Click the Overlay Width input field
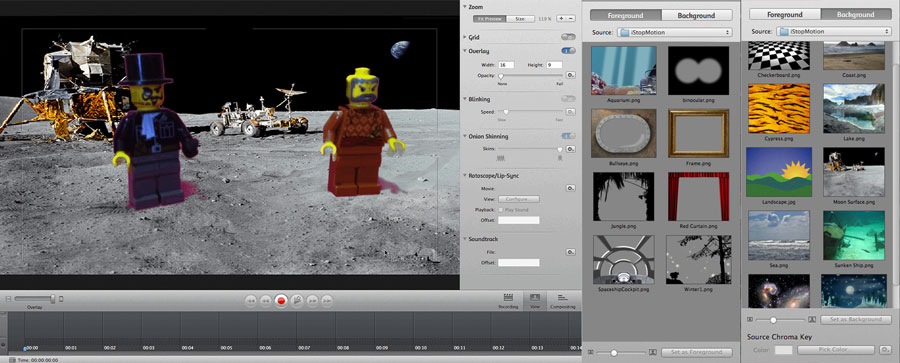This screenshot has height=363, width=900. (506, 65)
